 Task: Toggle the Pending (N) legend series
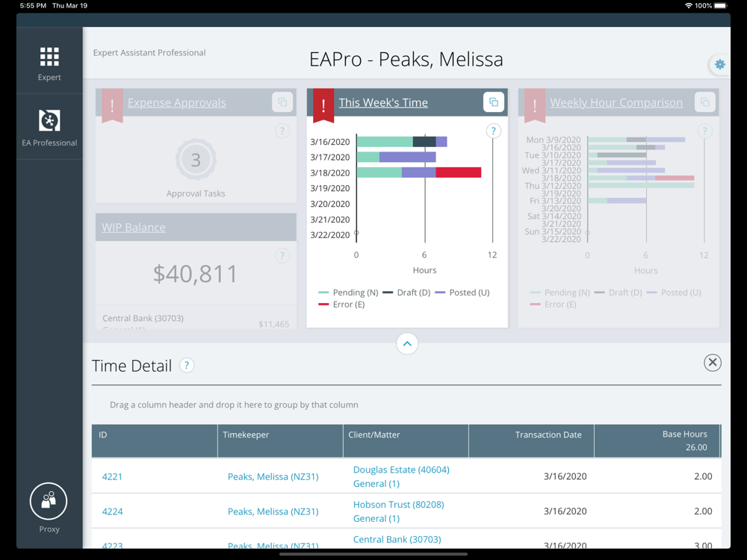pyautogui.click(x=348, y=293)
